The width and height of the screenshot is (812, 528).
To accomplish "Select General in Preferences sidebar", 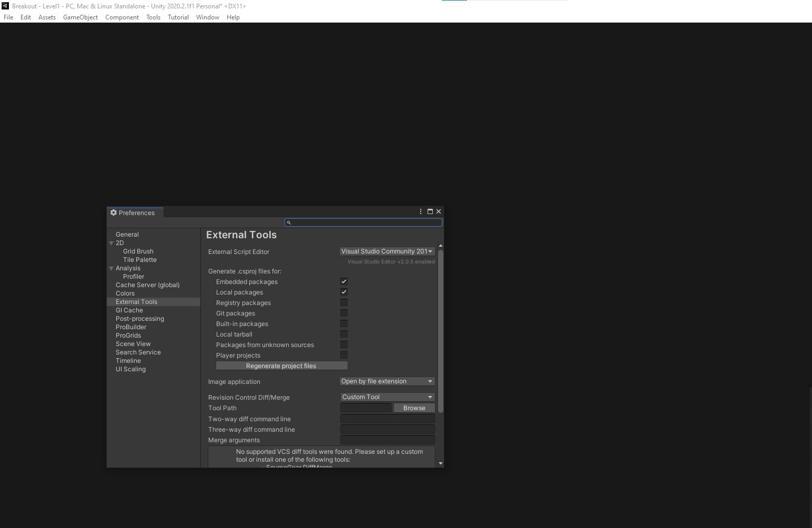I will point(127,235).
